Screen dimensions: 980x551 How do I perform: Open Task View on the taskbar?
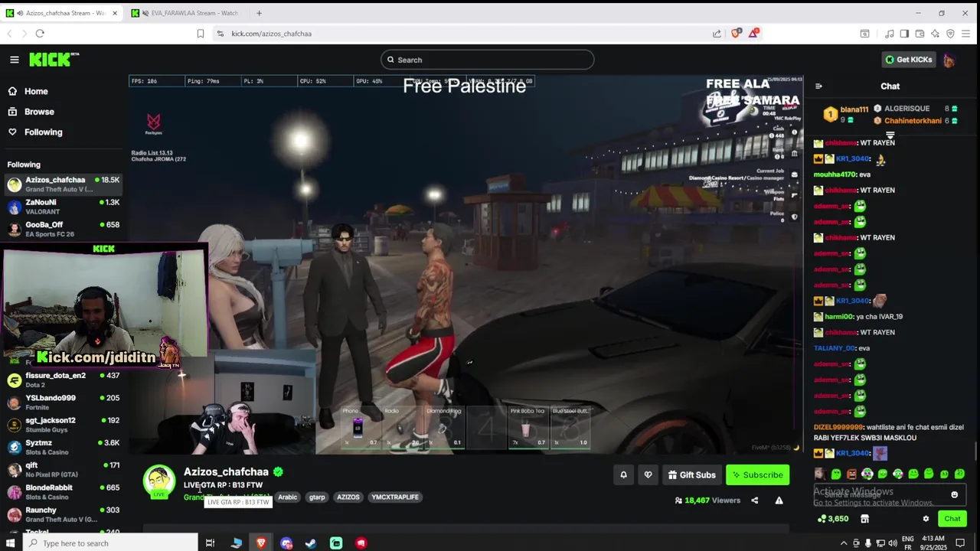(x=210, y=543)
